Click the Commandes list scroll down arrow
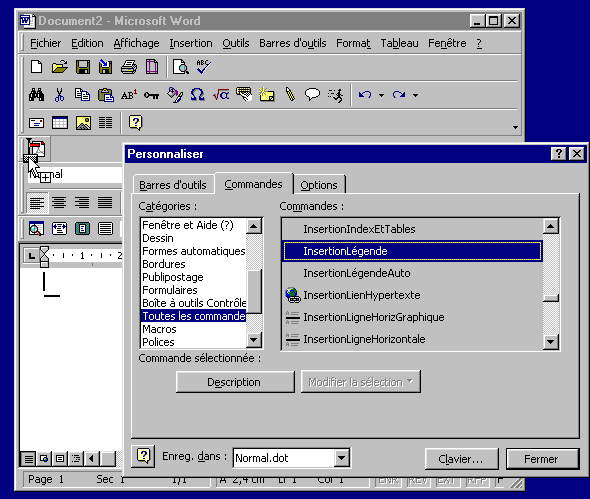Viewport: 590px width, 499px height. [x=550, y=341]
